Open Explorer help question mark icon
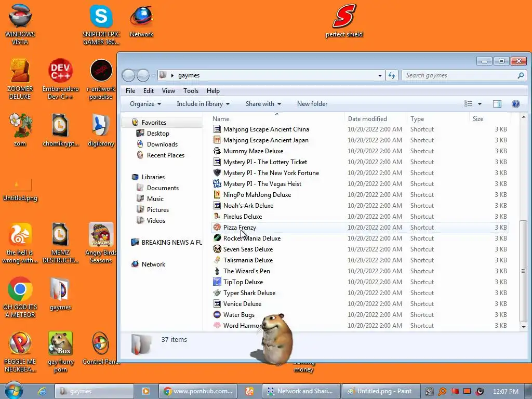 [516, 104]
